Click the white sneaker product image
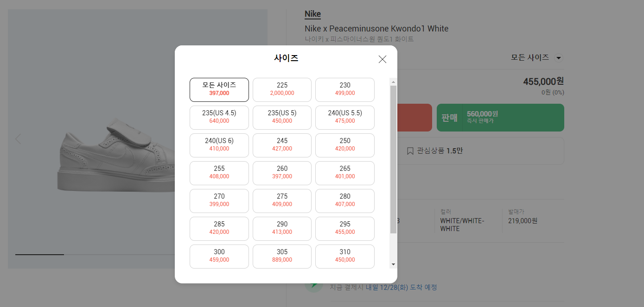 tap(116, 155)
